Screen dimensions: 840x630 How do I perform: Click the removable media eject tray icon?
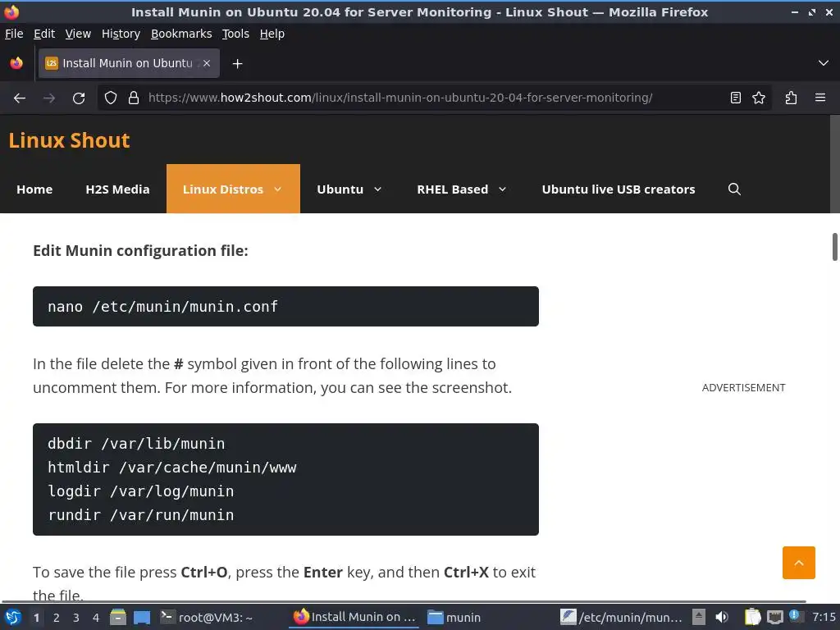(x=699, y=617)
